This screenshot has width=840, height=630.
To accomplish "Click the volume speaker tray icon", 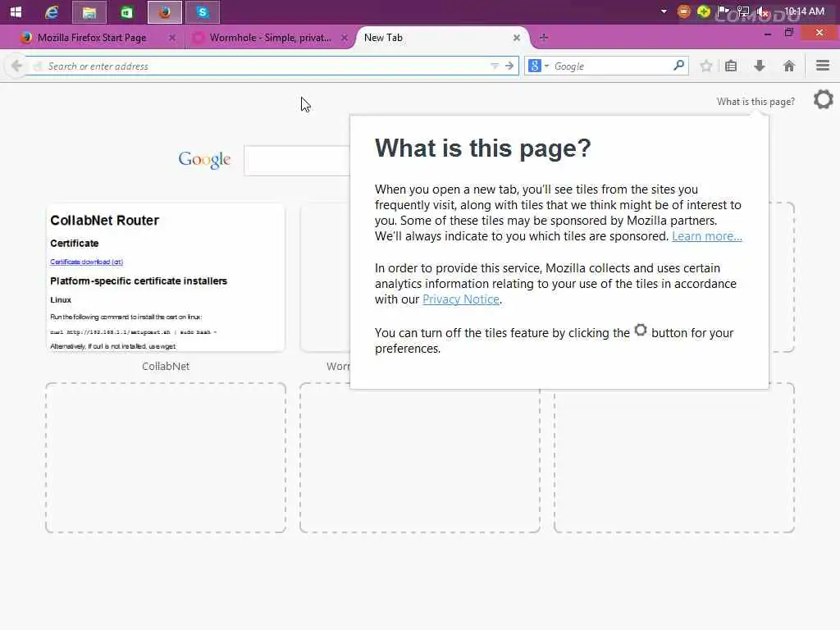I will (x=762, y=11).
